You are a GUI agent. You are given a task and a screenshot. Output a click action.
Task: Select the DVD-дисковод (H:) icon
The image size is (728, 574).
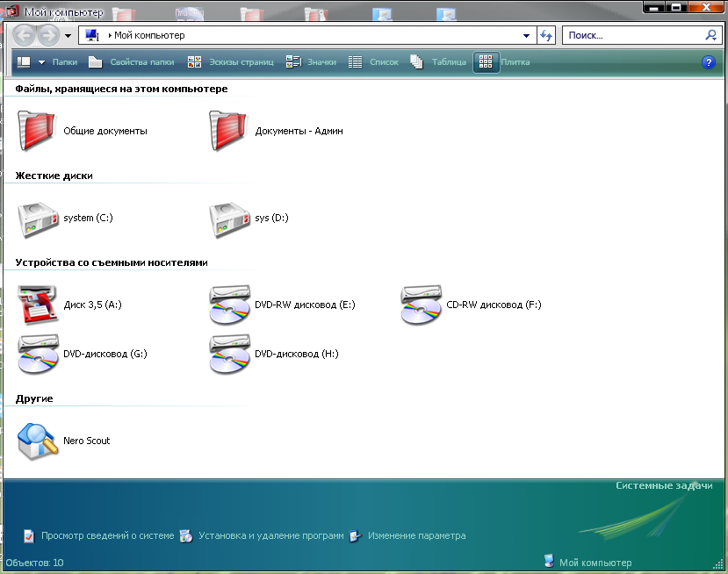coord(229,354)
